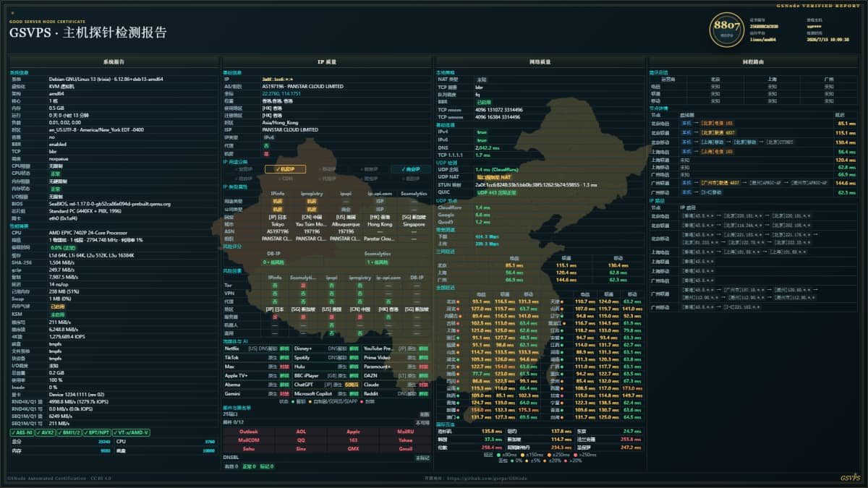The width and height of the screenshot is (868, 488).
Task: Click the Yau Tsim Mo... city cell
Action: 312,224
